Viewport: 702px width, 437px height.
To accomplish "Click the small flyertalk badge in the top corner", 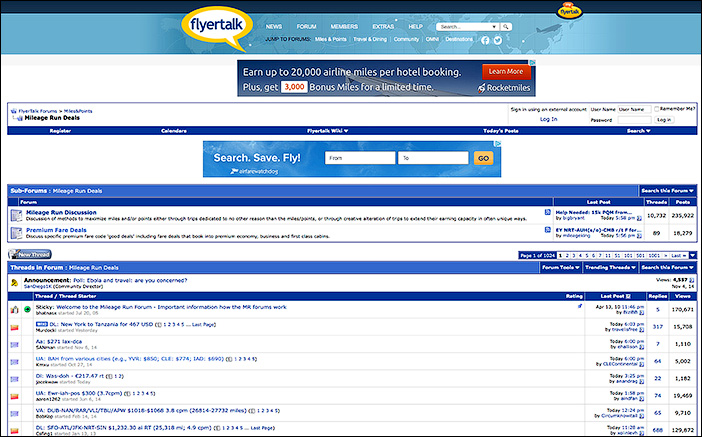I will tap(569, 11).
